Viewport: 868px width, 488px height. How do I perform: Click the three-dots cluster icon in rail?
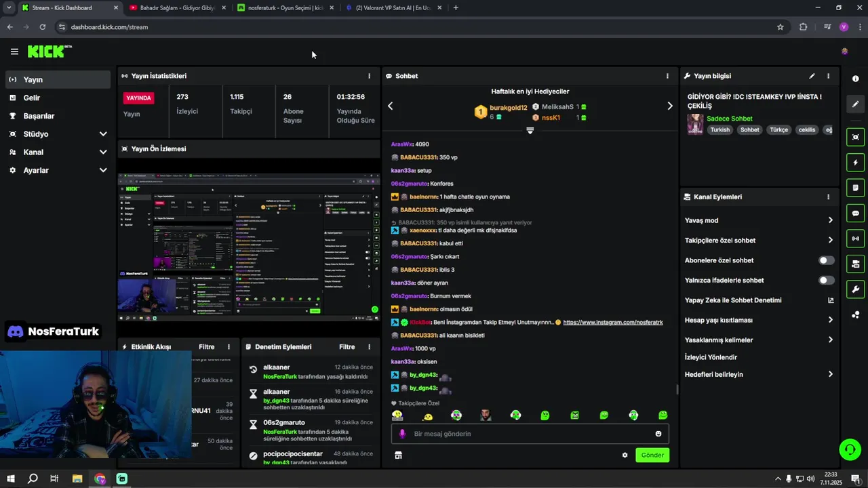tap(856, 314)
